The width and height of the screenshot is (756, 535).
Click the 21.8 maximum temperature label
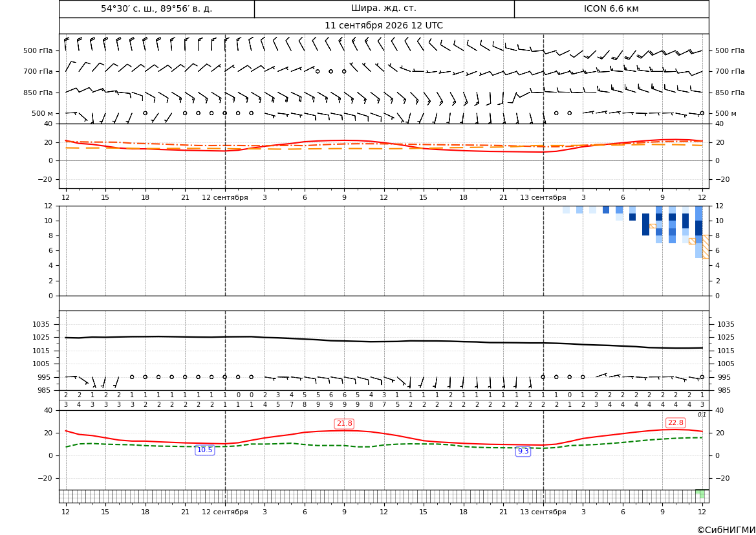click(344, 424)
